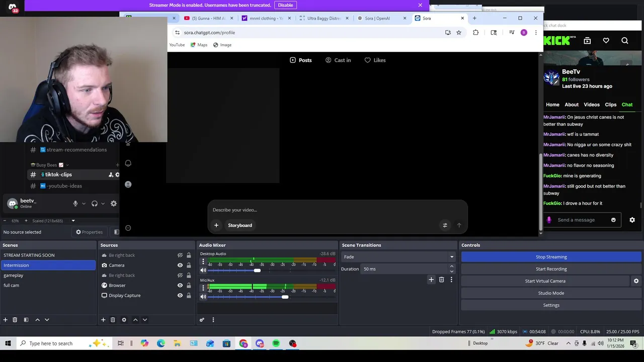Open the About tab on the Kick channel
644x362 pixels.
(x=572, y=105)
